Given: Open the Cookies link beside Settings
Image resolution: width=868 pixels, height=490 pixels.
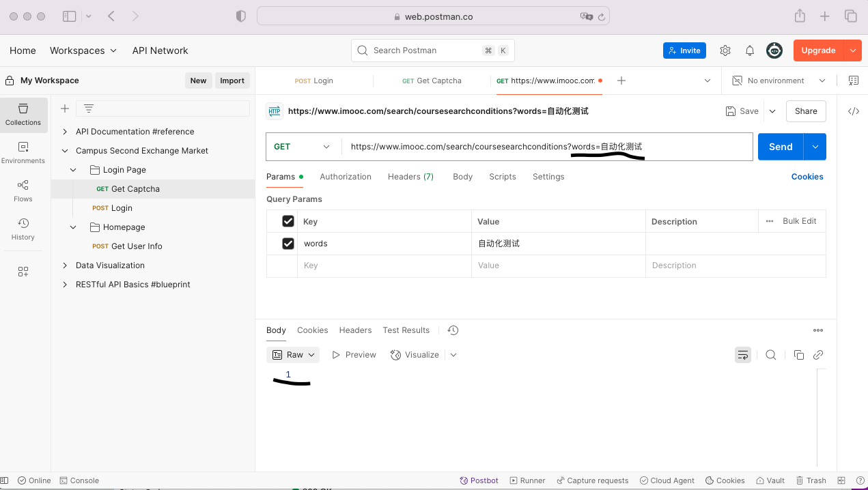Looking at the screenshot, I should [x=807, y=177].
